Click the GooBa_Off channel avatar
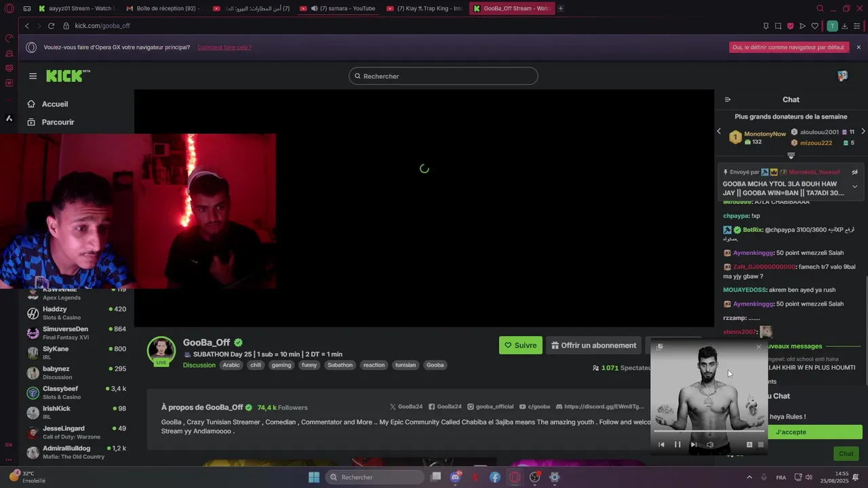This screenshot has width=868, height=488. (x=161, y=350)
